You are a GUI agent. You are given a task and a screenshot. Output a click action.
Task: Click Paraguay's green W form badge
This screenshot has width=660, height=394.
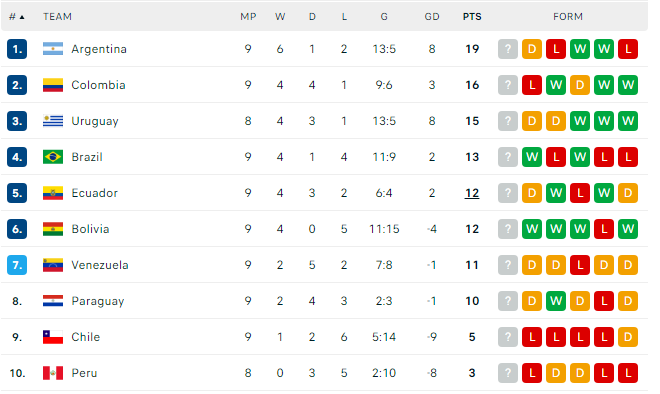pyautogui.click(x=556, y=301)
